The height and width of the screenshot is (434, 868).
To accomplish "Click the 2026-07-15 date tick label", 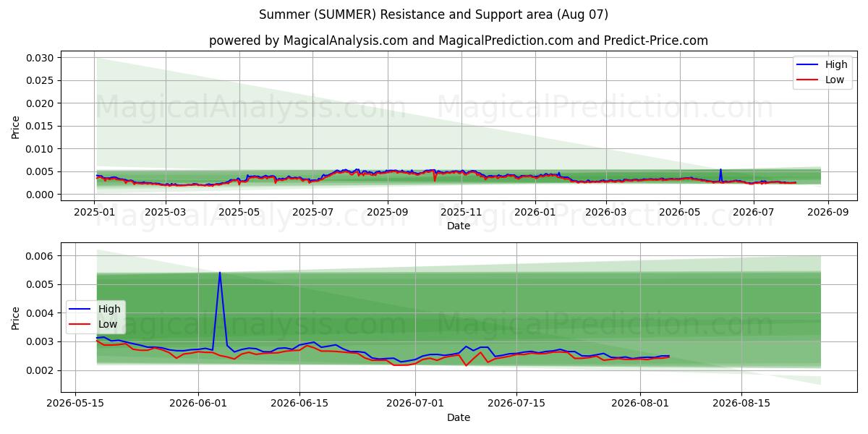I will (x=517, y=404).
